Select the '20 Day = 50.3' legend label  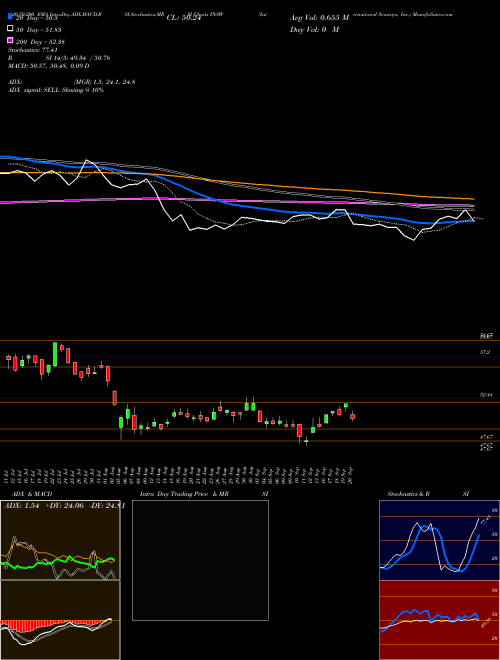(36, 18)
